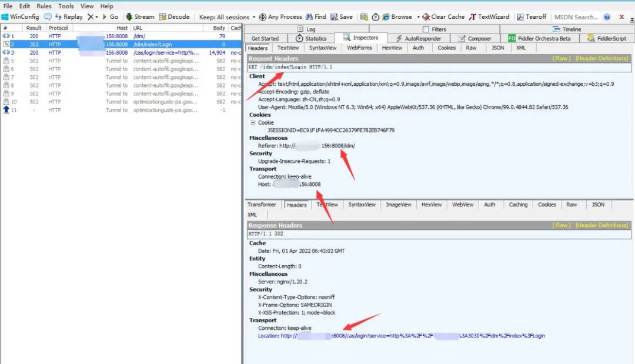Open Browse dropdown arrow

click(418, 17)
